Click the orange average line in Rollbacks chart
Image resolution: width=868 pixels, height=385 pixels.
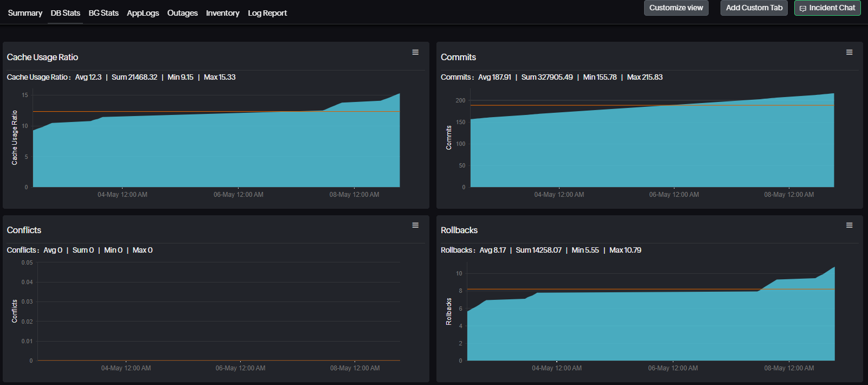[x=651, y=289]
